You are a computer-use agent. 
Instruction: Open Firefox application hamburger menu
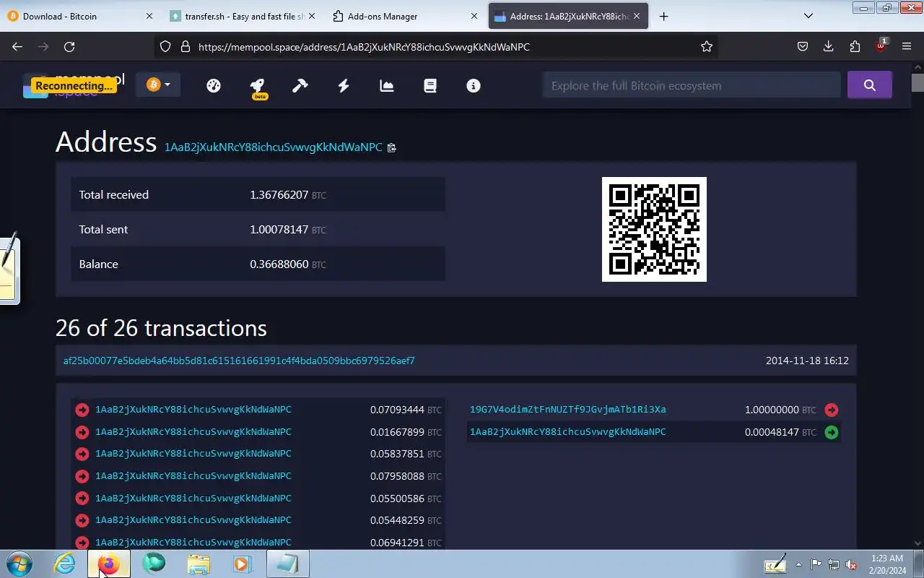point(907,46)
